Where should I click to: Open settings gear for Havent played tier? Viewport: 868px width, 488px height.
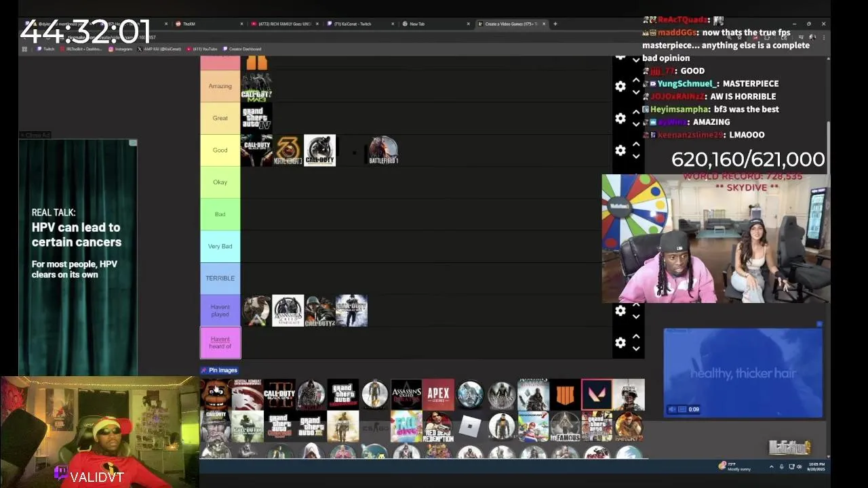coord(620,310)
